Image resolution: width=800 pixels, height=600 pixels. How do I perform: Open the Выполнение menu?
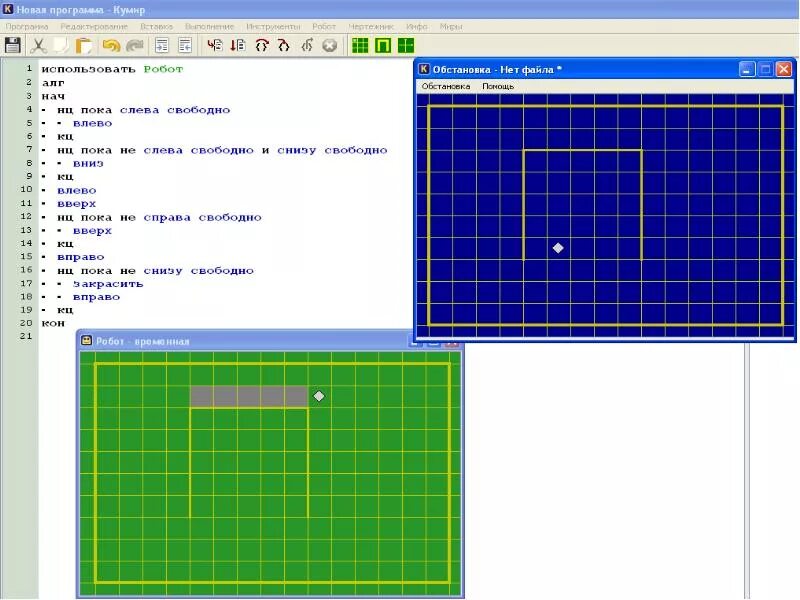pos(209,27)
